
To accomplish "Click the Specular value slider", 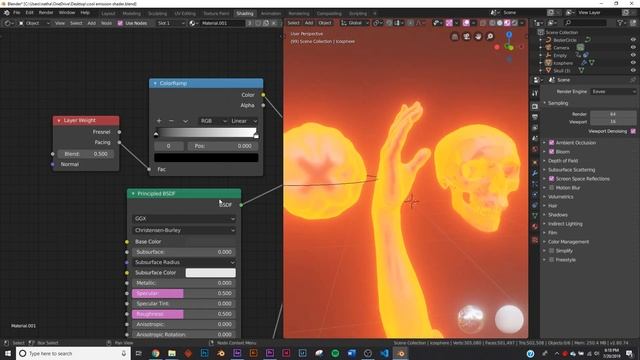I will point(184,293).
